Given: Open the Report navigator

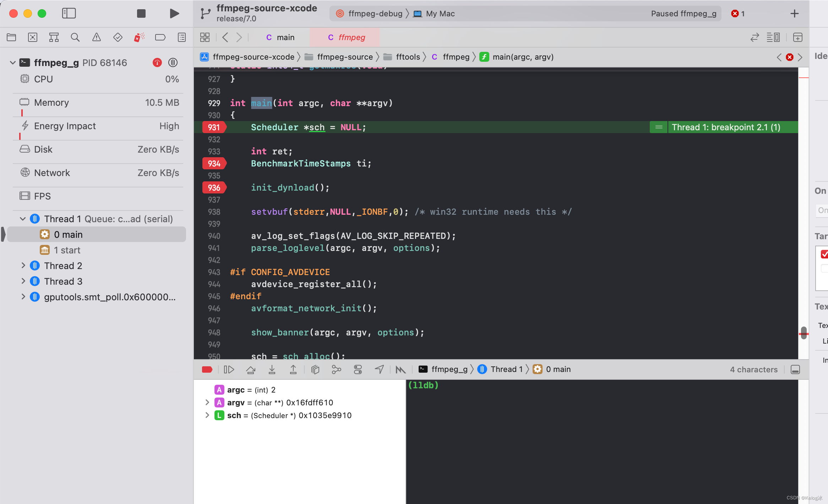Looking at the screenshot, I should (x=182, y=37).
